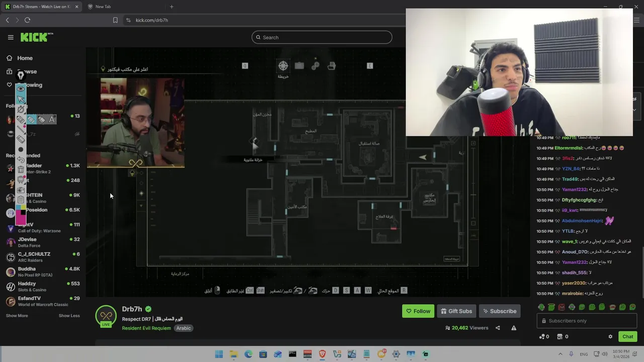644x362 pixels.
Task: Open JDevise channel in sidebar
Action: 43,242
